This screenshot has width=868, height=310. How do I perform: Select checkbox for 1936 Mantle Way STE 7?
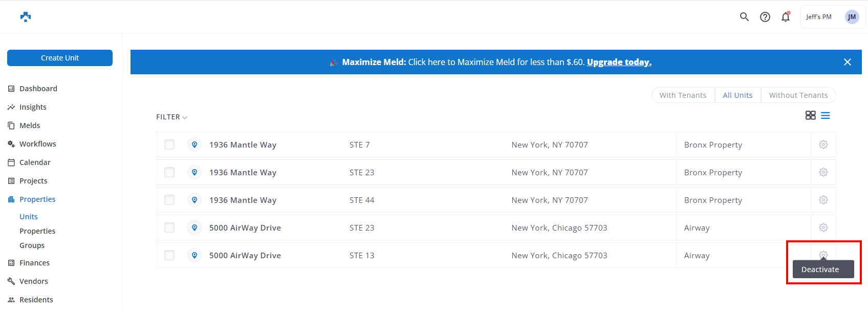click(x=169, y=144)
